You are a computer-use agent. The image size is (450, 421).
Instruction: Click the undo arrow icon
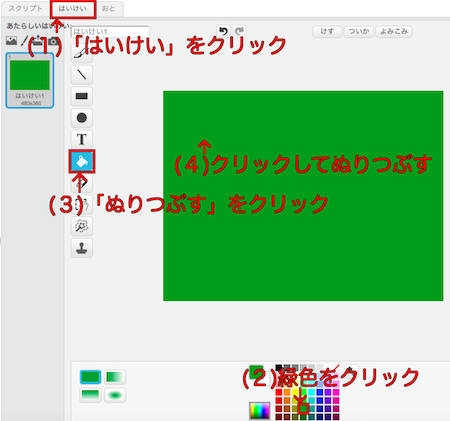[x=223, y=31]
